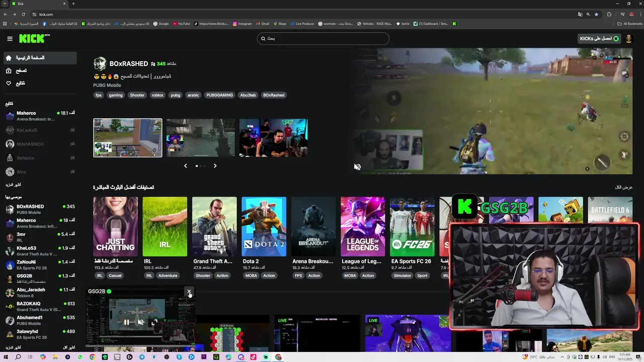The image size is (644, 362).
Task: Select the Shooter tag under BOxRASHED
Action: pyautogui.click(x=137, y=95)
